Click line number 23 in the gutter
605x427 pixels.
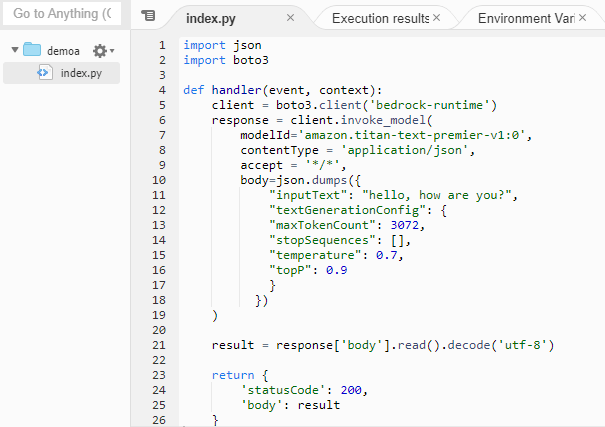click(x=159, y=375)
